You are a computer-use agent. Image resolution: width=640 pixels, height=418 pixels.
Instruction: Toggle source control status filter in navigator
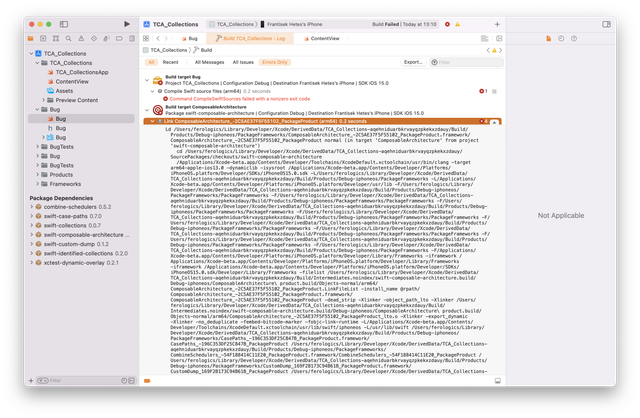(131, 380)
